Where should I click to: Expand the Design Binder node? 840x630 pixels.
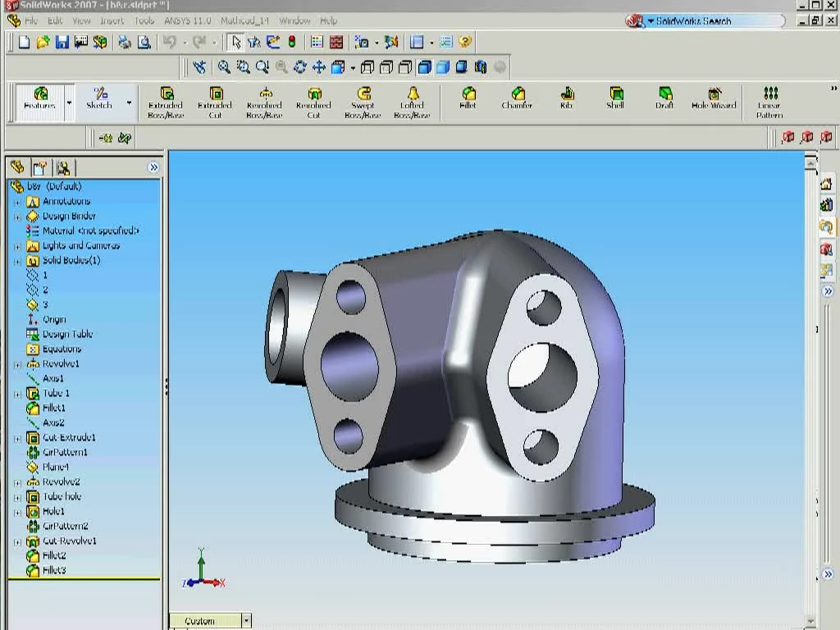(x=17, y=217)
